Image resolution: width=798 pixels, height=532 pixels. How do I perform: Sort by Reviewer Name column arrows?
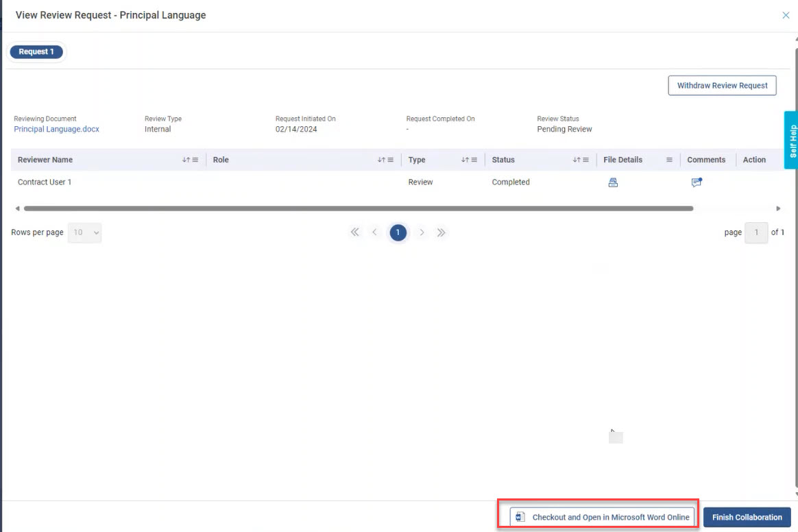coord(186,160)
